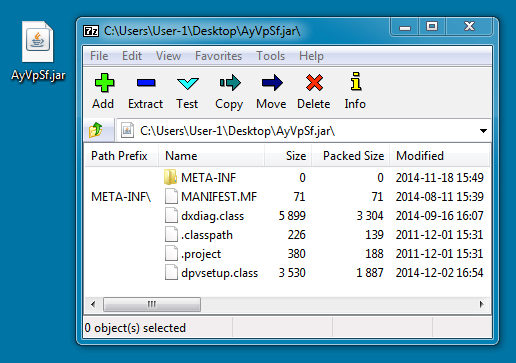Open the Tools menu
This screenshot has height=363, width=516.
pos(270,56)
